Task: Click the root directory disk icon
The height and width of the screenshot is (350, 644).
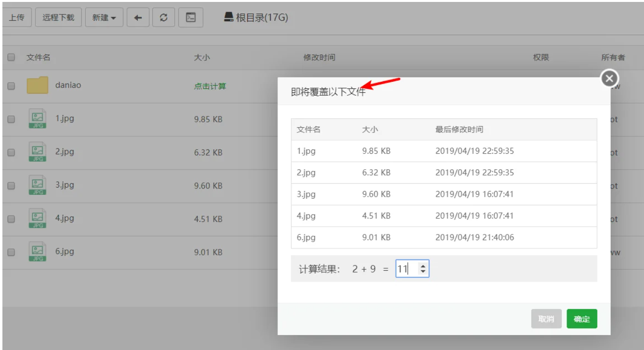Action: pyautogui.click(x=229, y=17)
